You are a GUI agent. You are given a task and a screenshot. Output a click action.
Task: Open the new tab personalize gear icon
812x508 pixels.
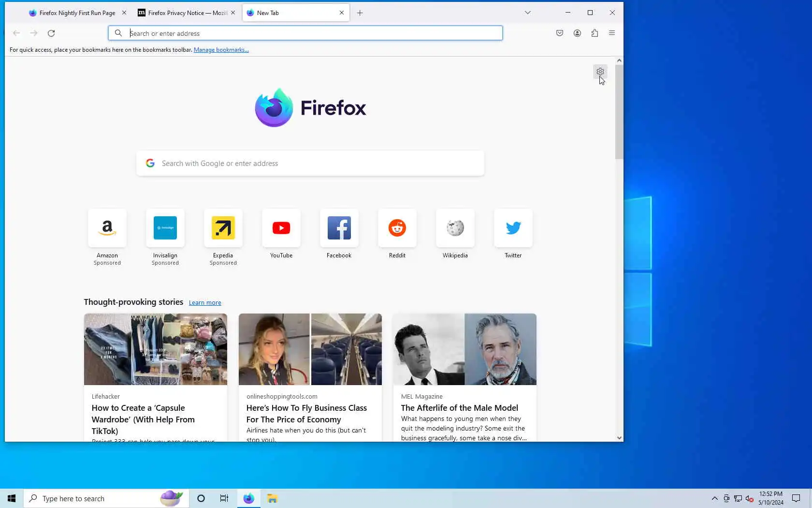(600, 72)
